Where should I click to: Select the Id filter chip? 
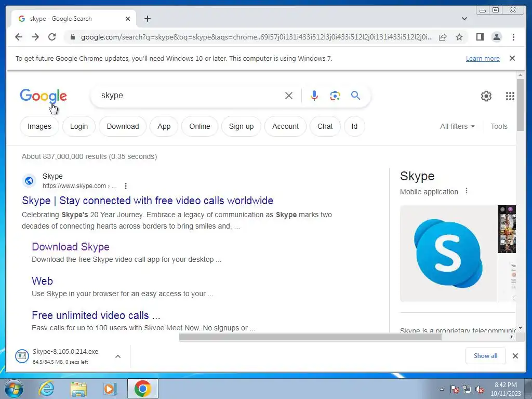[354, 126]
